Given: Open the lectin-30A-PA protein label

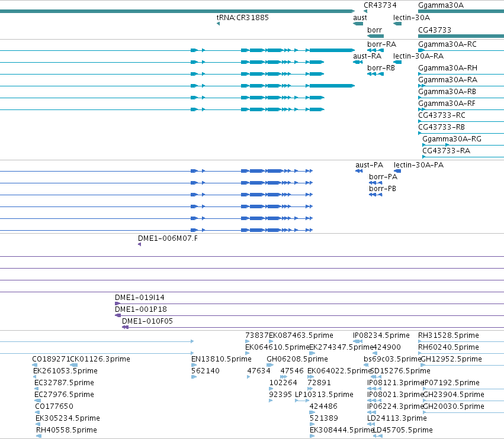Looking at the screenshot, I should tap(419, 164).
